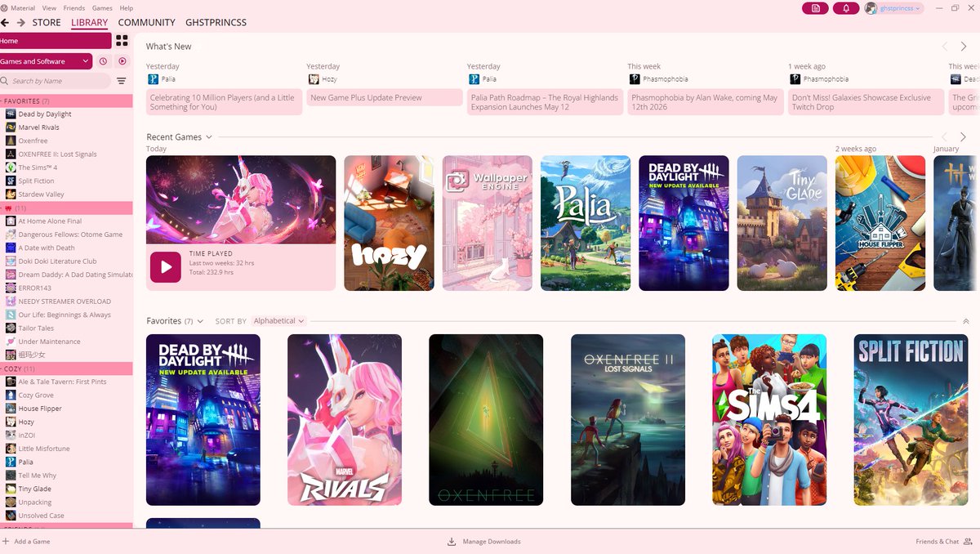This screenshot has height=554, width=980.
Task: Open the Galaxies Showcase Twitch Drop post
Action: (x=866, y=102)
